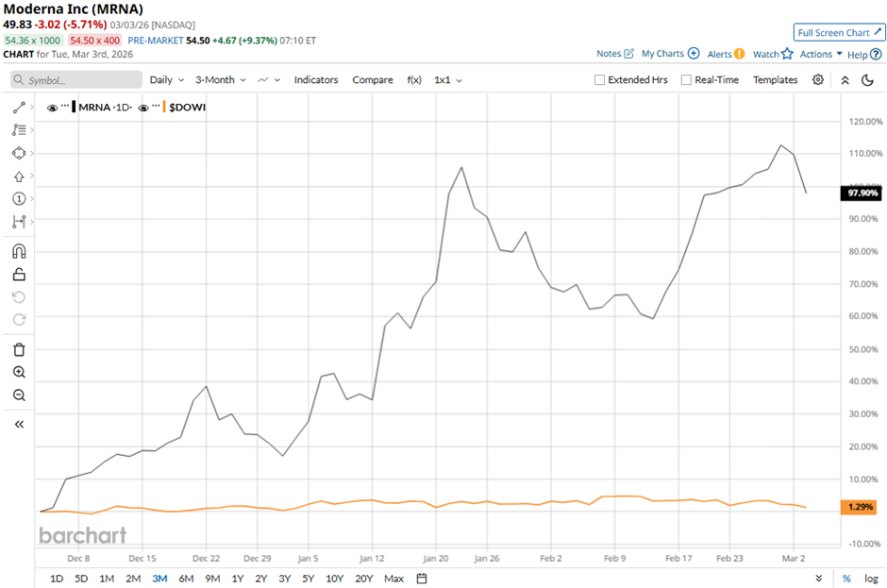Click the My Charts plus icon
Image resolution: width=887 pixels, height=588 pixels.
click(694, 53)
